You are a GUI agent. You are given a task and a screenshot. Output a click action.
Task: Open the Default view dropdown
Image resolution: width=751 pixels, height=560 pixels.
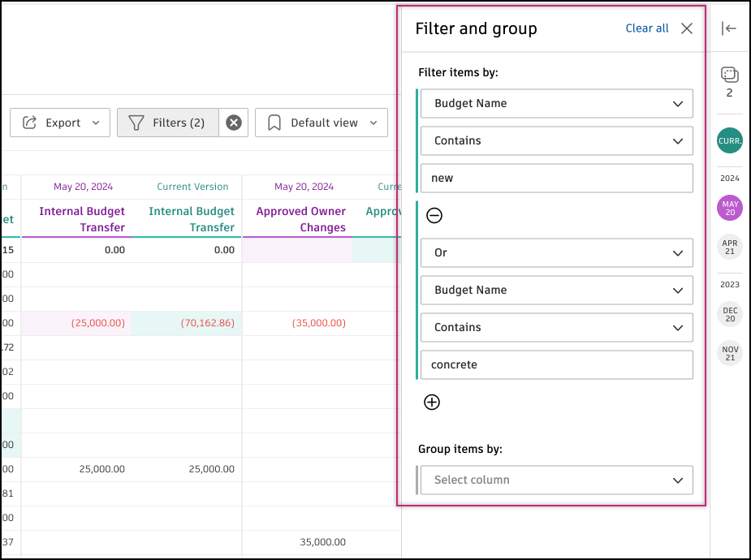[322, 123]
